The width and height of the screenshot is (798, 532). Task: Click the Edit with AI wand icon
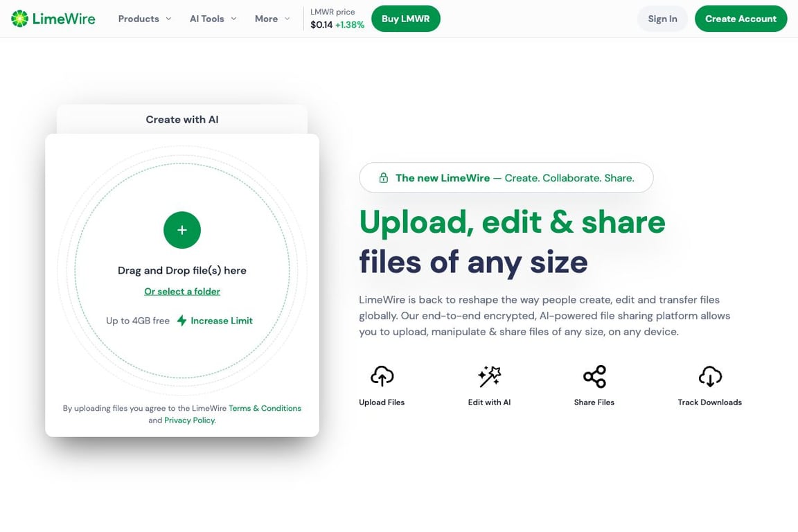490,376
